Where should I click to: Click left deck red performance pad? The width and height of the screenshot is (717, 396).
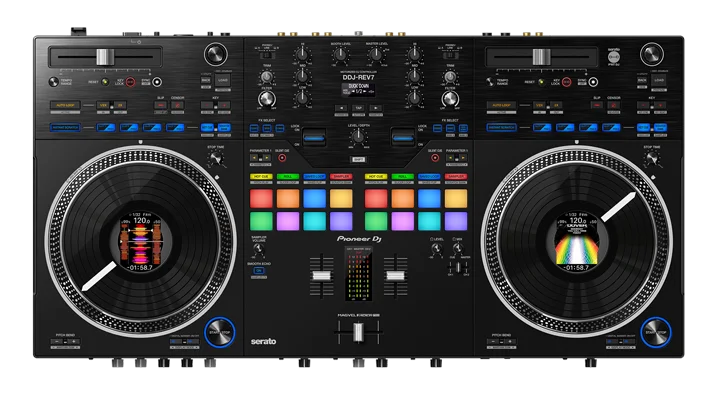click(x=261, y=198)
